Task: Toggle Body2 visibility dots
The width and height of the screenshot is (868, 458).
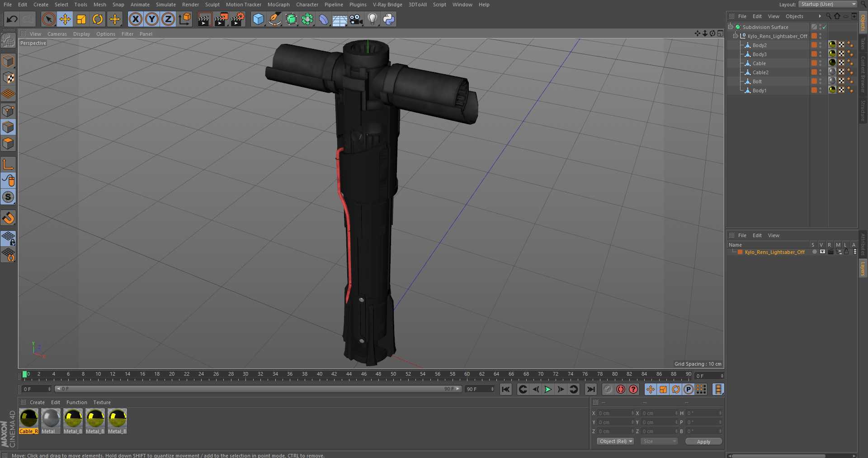Action: [821, 45]
